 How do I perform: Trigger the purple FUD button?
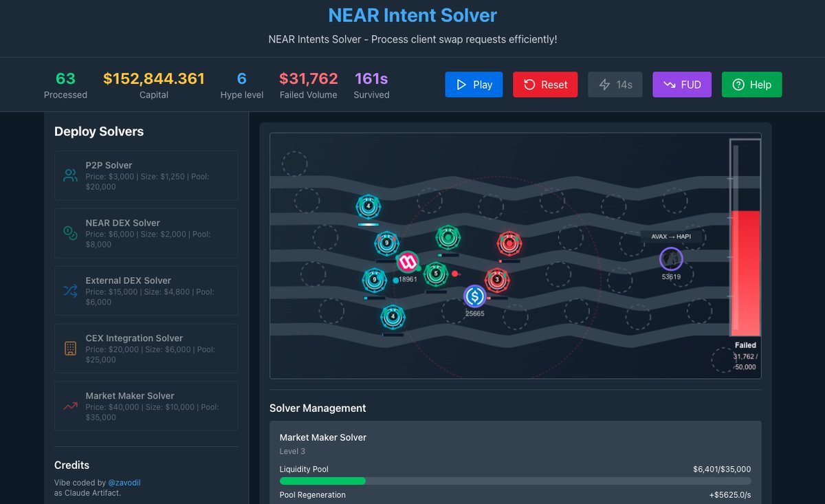tap(682, 85)
